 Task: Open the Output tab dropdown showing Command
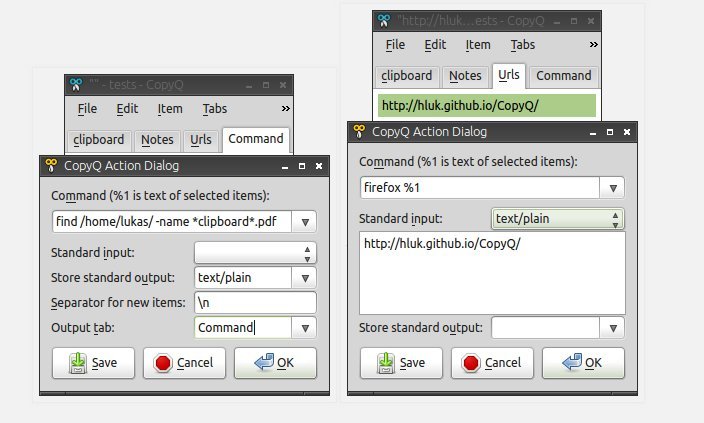pyautogui.click(x=306, y=327)
